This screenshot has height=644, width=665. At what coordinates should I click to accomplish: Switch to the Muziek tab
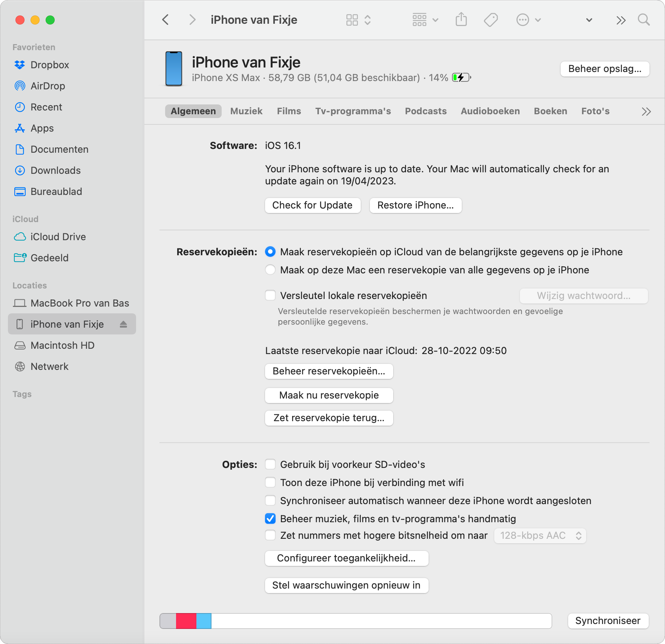[246, 111]
